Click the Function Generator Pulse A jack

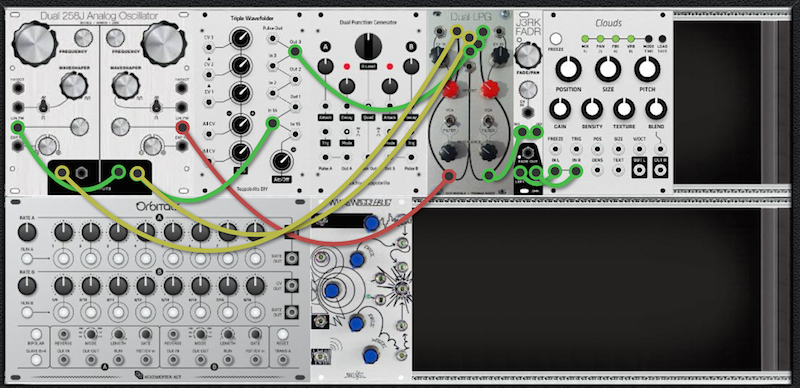click(325, 157)
